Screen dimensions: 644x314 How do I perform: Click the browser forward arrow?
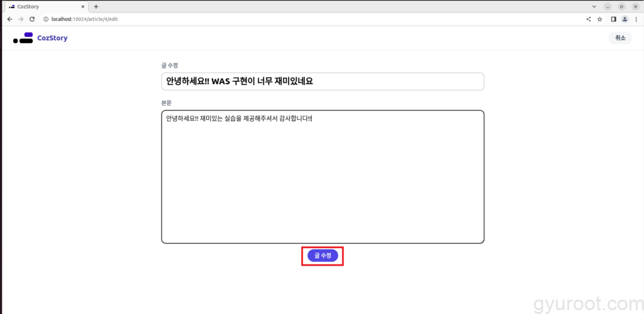21,19
